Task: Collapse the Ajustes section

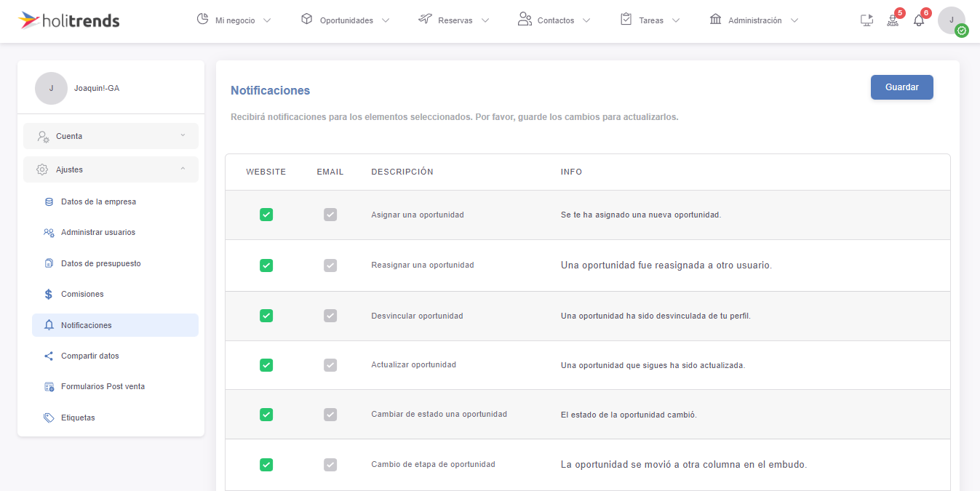Action: 111,169
